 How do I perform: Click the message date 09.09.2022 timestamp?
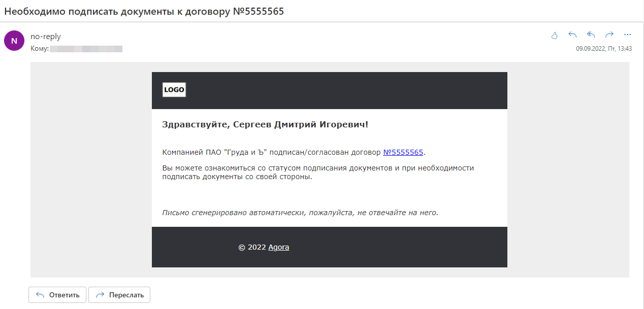(603, 49)
